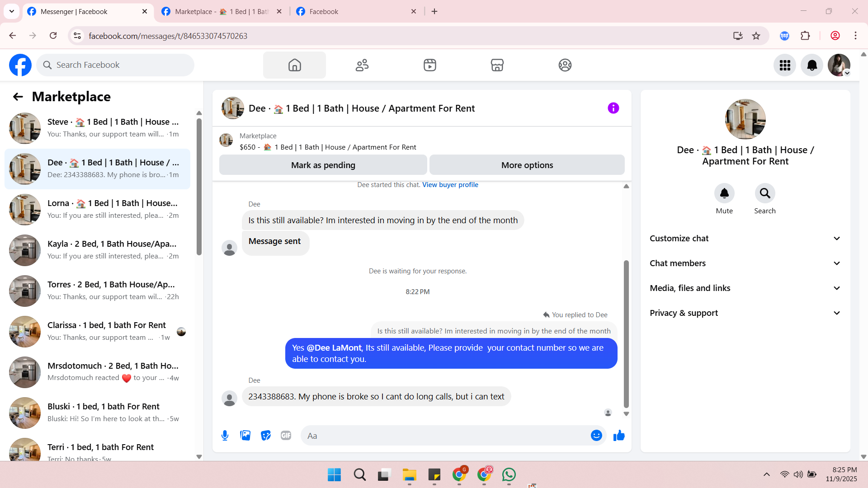The image size is (868, 488).
Task: Open Steve's 1 Bed conversation
Action: coord(97,128)
